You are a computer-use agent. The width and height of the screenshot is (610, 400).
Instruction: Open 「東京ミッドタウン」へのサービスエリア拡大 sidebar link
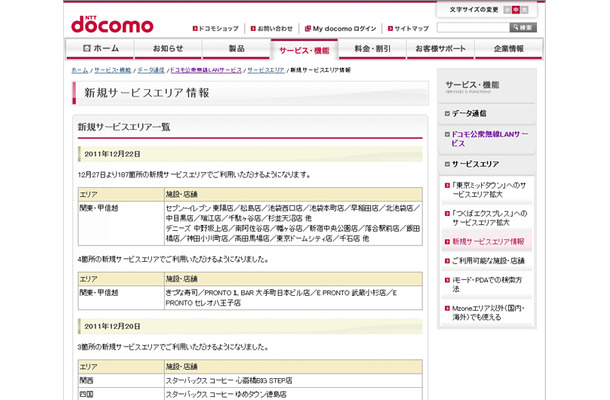point(489,190)
